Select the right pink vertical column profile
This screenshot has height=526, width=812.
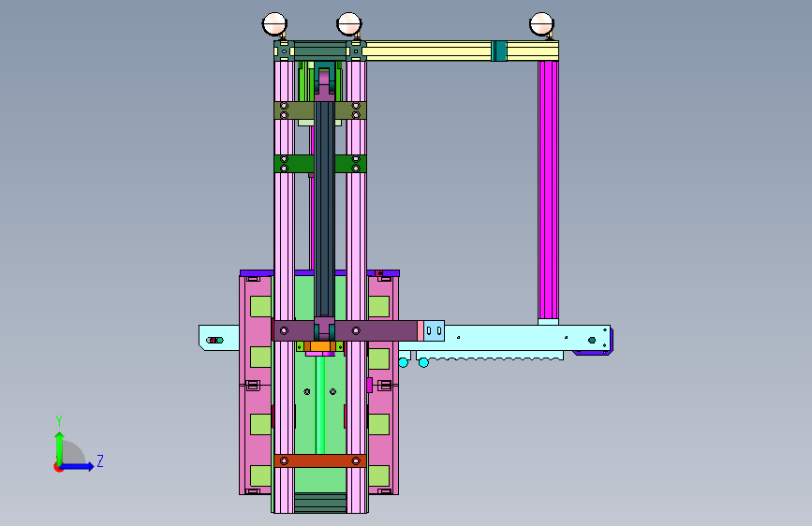(x=356, y=287)
